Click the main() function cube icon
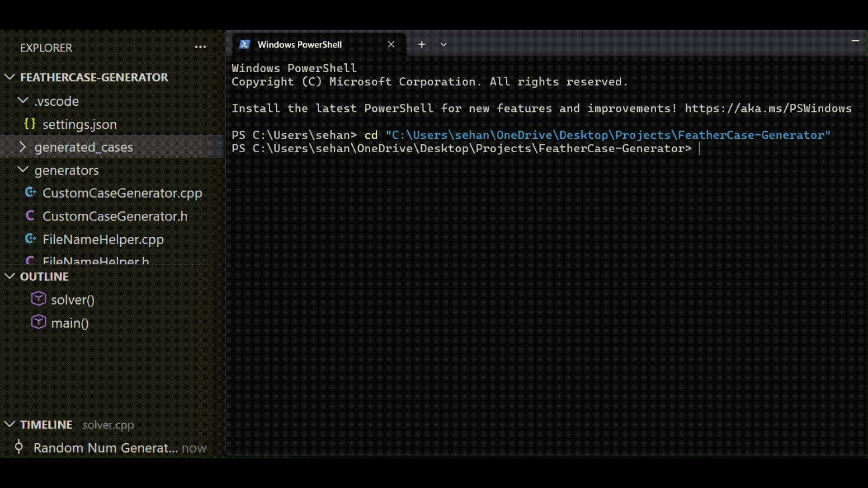This screenshot has height=488, width=868. [x=38, y=322]
